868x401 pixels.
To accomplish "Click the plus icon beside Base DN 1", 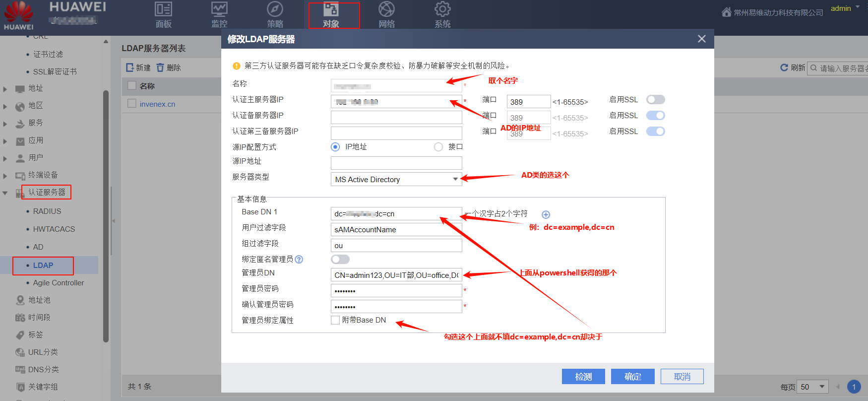I will (546, 214).
